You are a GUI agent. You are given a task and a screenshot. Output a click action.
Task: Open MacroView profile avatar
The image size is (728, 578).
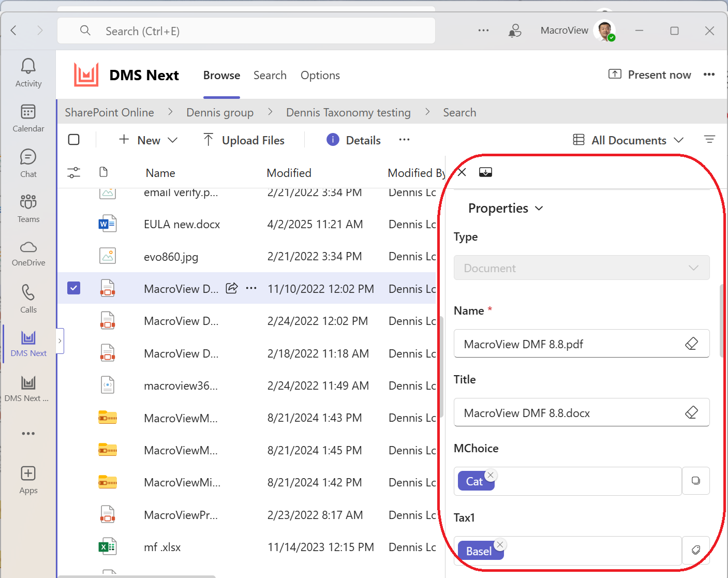(x=604, y=31)
